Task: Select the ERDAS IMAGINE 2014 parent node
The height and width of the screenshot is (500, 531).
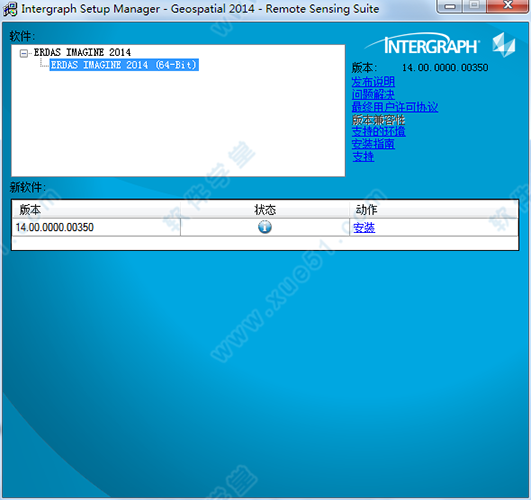Action: click(82, 52)
